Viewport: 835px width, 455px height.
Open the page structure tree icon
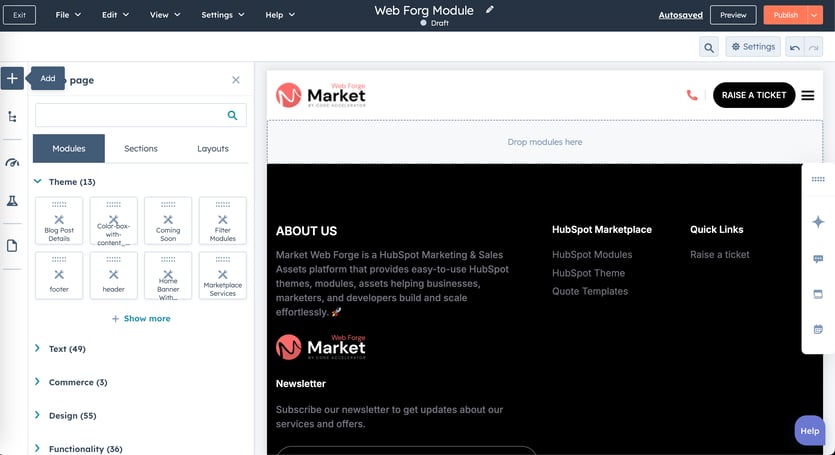(12, 117)
